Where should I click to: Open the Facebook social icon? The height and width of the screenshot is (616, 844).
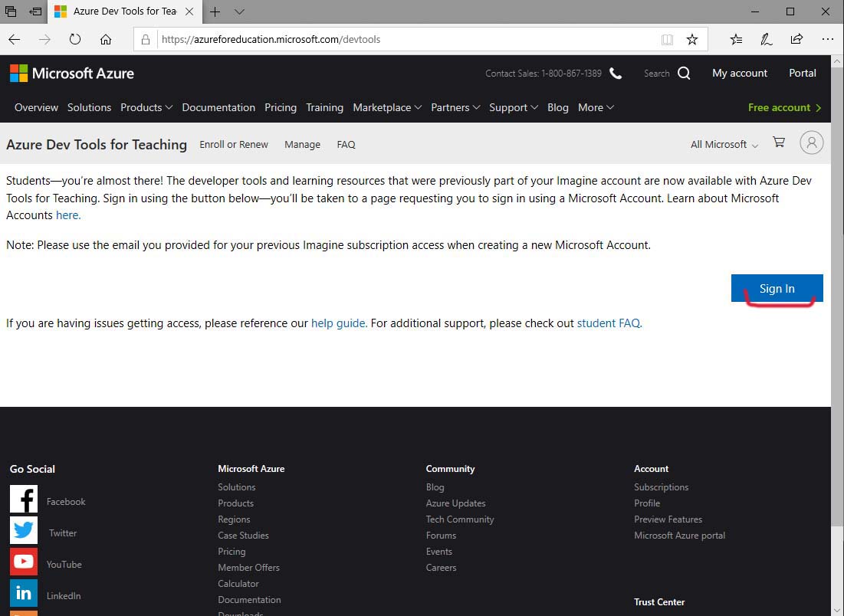[24, 499]
